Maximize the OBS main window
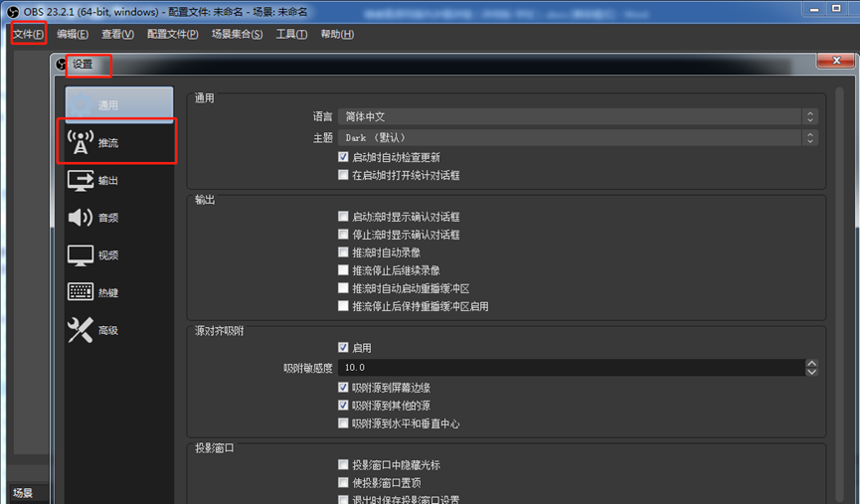Image resolution: width=860 pixels, height=504 pixels. 836,8
